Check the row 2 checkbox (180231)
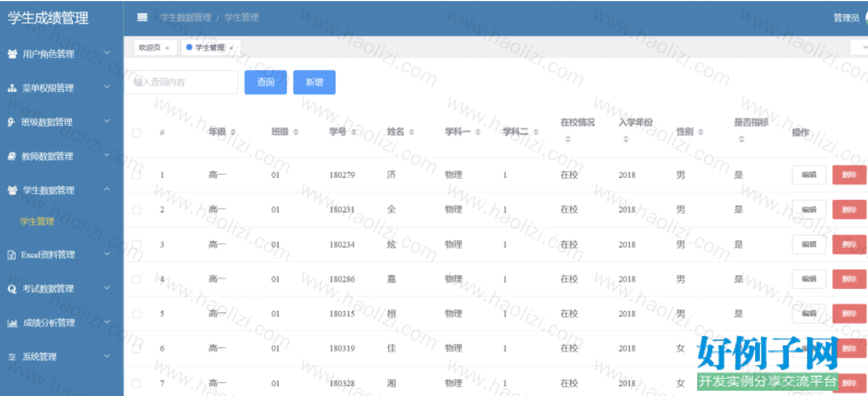868x396 pixels. [x=137, y=210]
